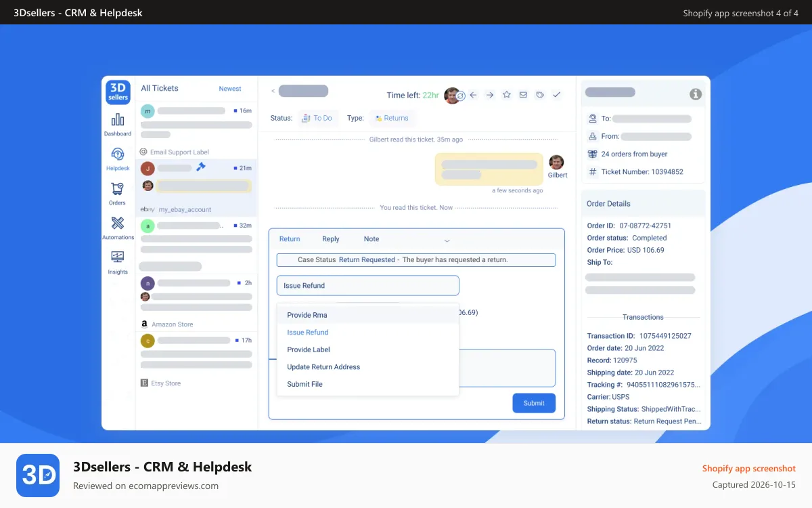Image resolution: width=812 pixels, height=508 pixels.
Task: Expand the chevron next to Note tab
Action: [447, 240]
